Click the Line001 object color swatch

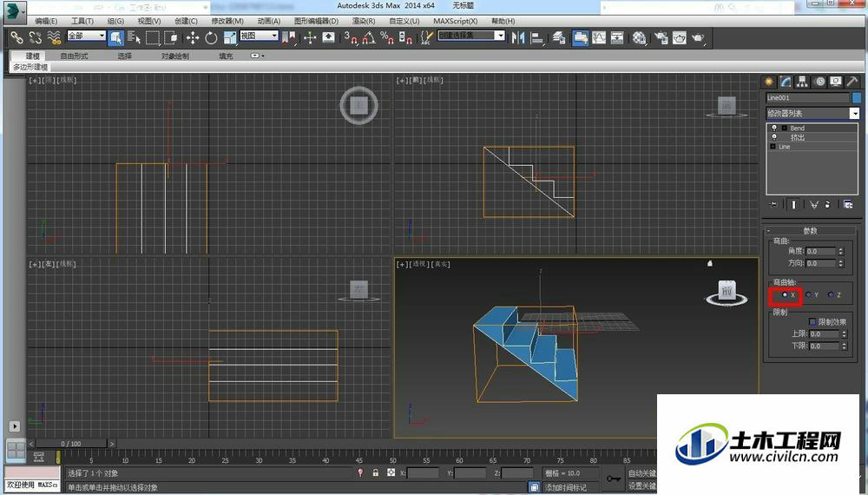click(857, 97)
